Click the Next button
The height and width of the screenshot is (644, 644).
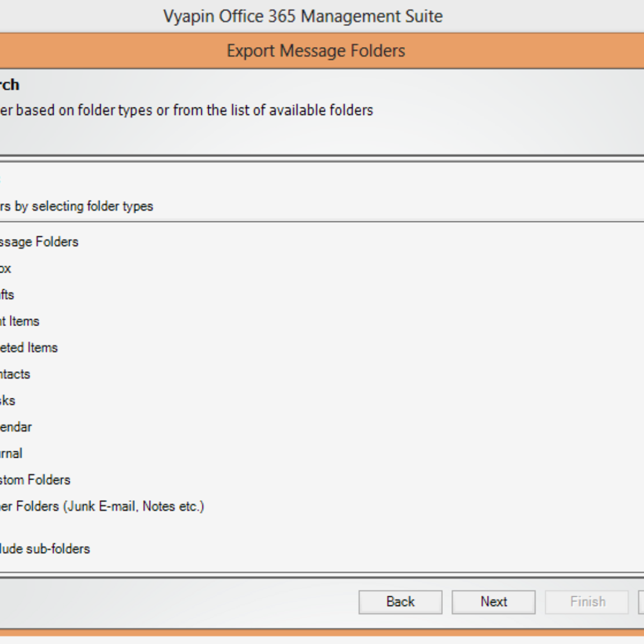point(494,602)
